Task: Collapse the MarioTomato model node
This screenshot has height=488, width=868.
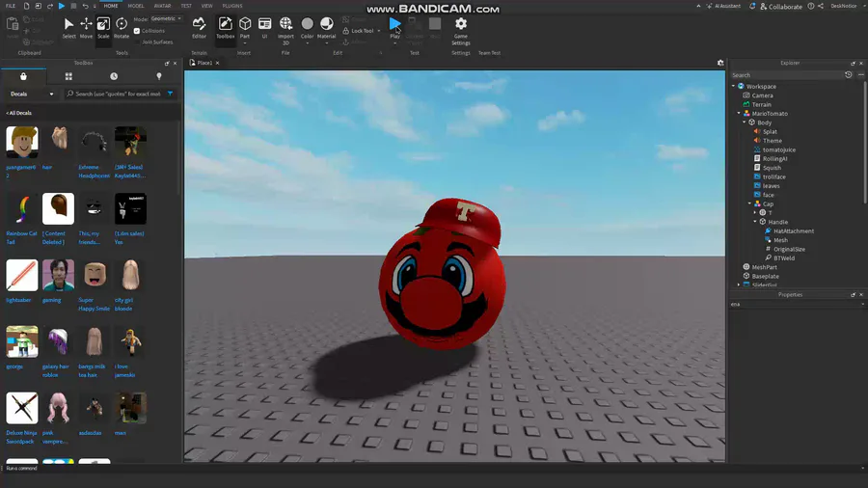Action: click(x=739, y=114)
